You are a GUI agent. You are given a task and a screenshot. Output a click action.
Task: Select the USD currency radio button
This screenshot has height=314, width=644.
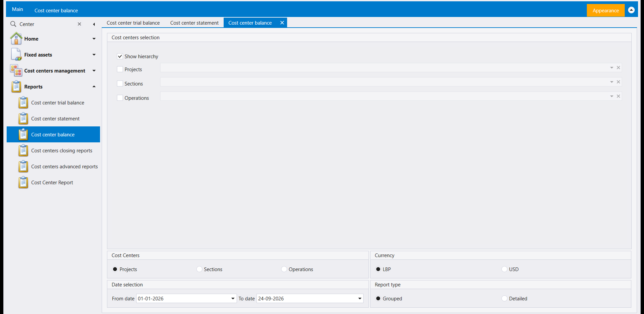point(504,269)
